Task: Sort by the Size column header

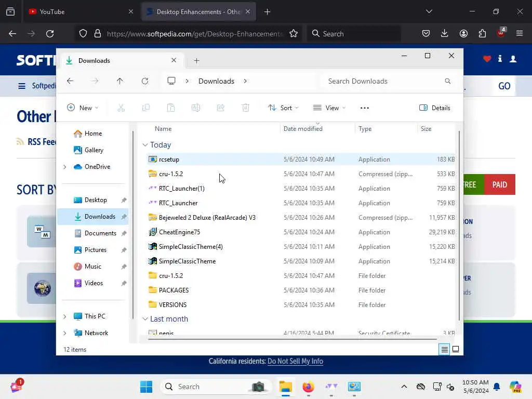Action: (x=426, y=129)
